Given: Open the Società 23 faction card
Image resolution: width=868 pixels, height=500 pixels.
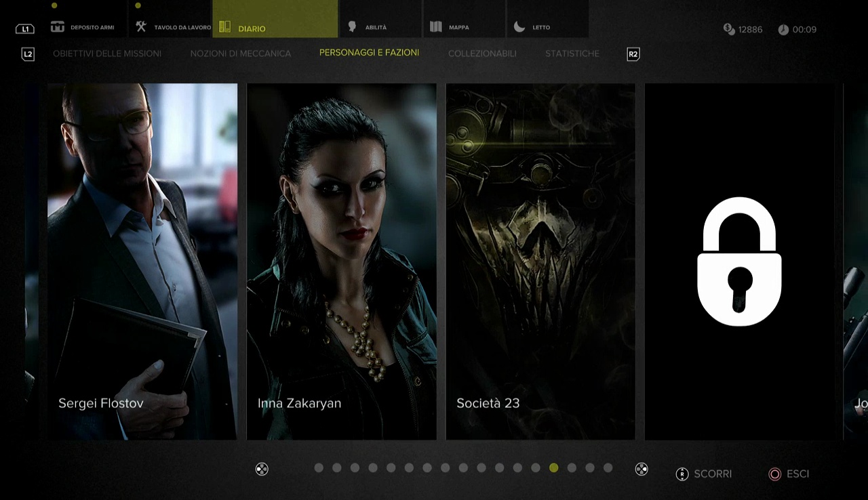Looking at the screenshot, I should point(540,262).
